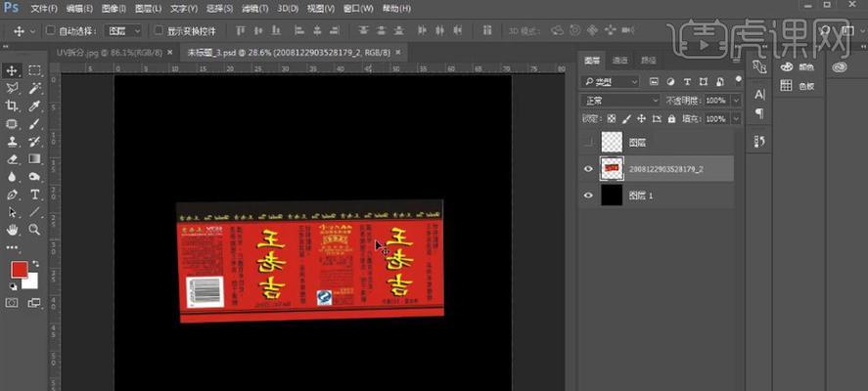Open the 颜色 color panel button

pos(797,66)
